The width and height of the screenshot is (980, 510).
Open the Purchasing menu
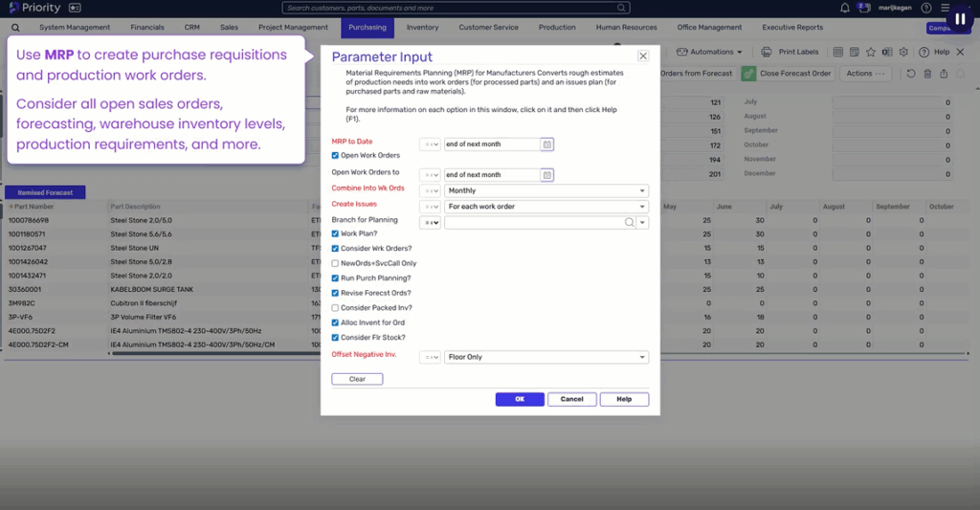pos(367,28)
